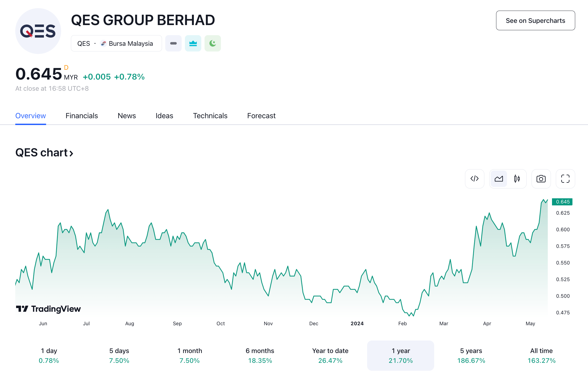Switch to area chart view

[x=499, y=179]
